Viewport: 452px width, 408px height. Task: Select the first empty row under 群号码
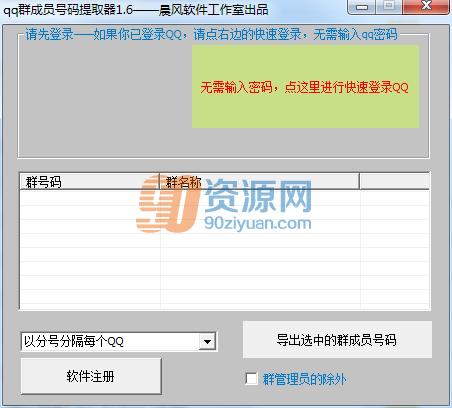click(90, 198)
